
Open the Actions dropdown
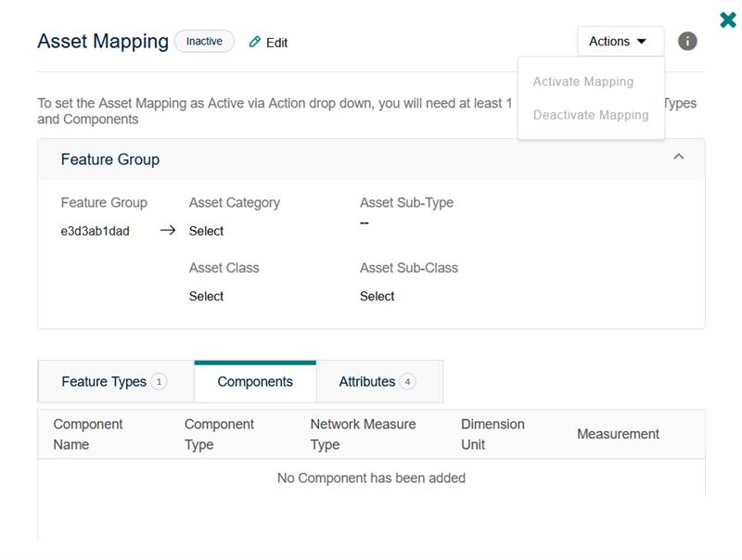(620, 41)
